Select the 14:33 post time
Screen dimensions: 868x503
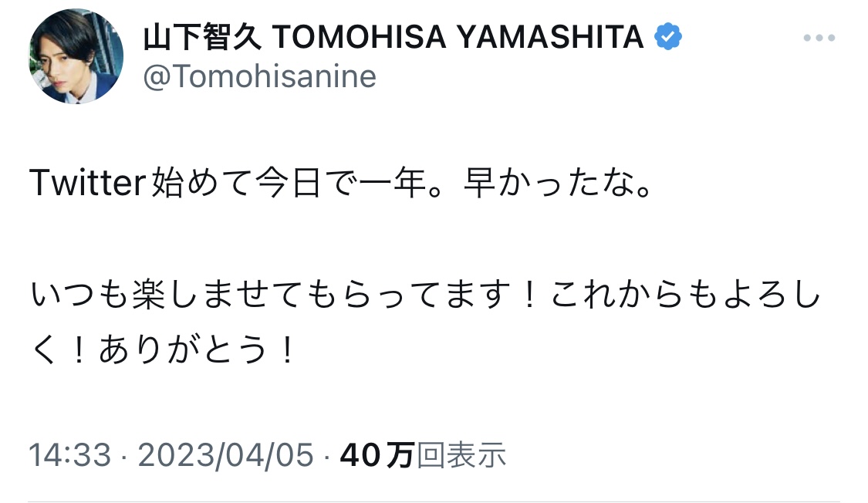(x=69, y=455)
